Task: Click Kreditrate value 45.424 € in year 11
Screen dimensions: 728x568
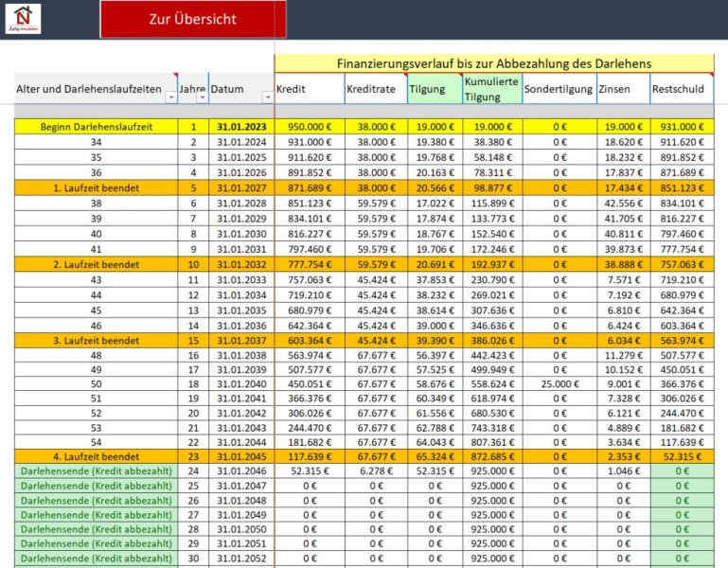Action: click(x=376, y=280)
